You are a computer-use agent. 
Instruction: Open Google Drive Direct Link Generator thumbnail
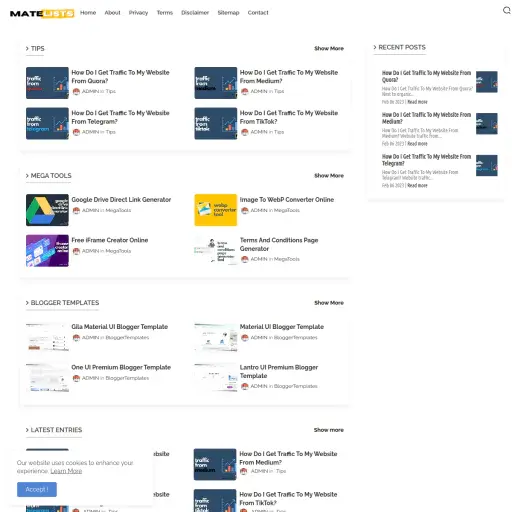(x=47, y=210)
